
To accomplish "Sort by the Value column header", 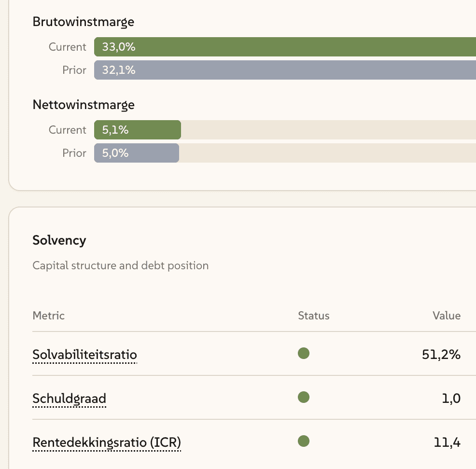I will click(x=446, y=316).
